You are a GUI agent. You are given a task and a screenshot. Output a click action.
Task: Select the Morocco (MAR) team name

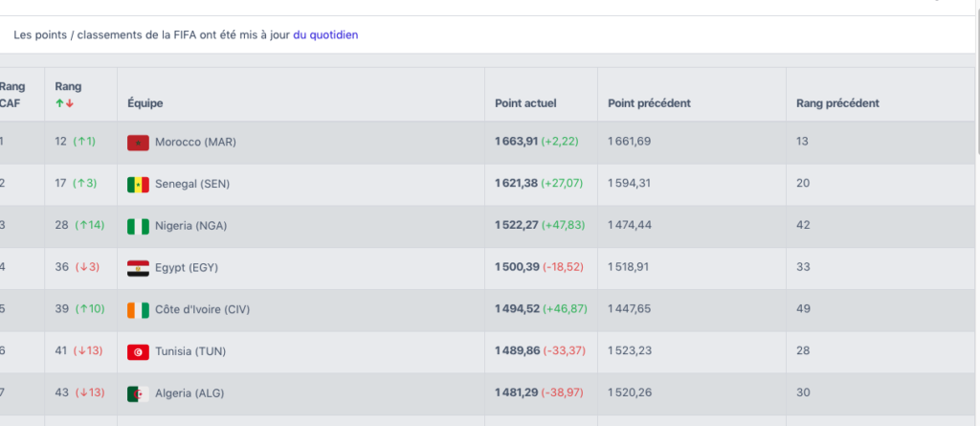(x=195, y=142)
